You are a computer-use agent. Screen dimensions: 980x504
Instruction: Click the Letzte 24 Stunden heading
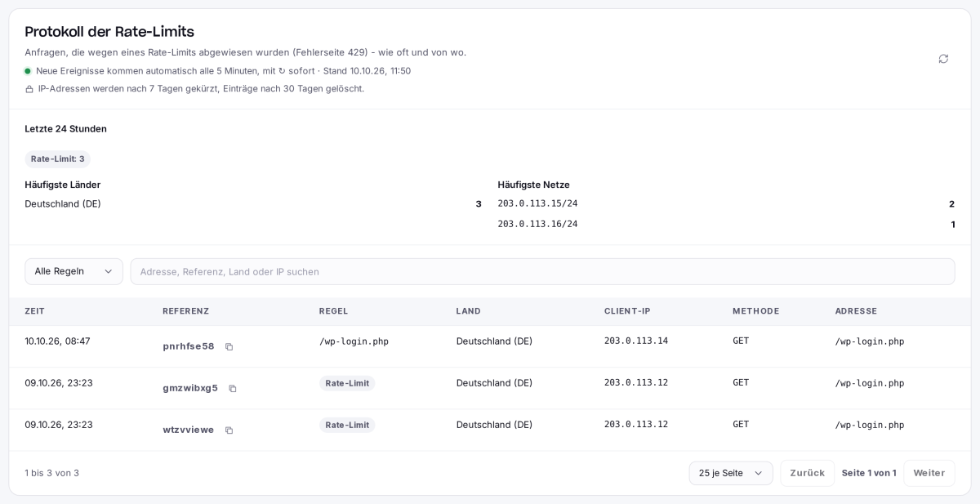(65, 128)
